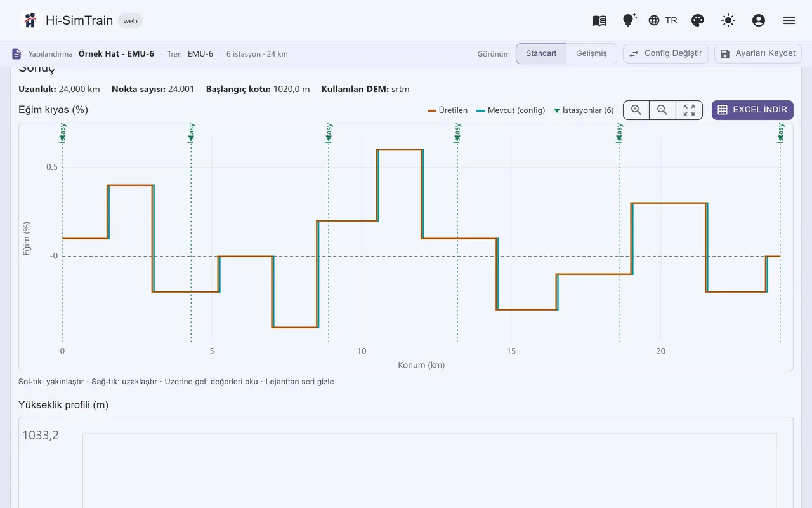The width and height of the screenshot is (812, 508).
Task: Click the configuration file icon
Action: [x=16, y=54]
